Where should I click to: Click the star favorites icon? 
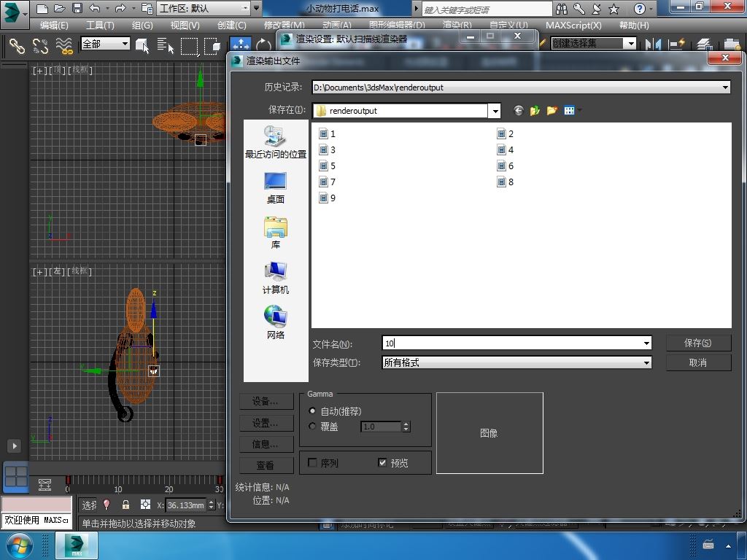[x=614, y=9]
